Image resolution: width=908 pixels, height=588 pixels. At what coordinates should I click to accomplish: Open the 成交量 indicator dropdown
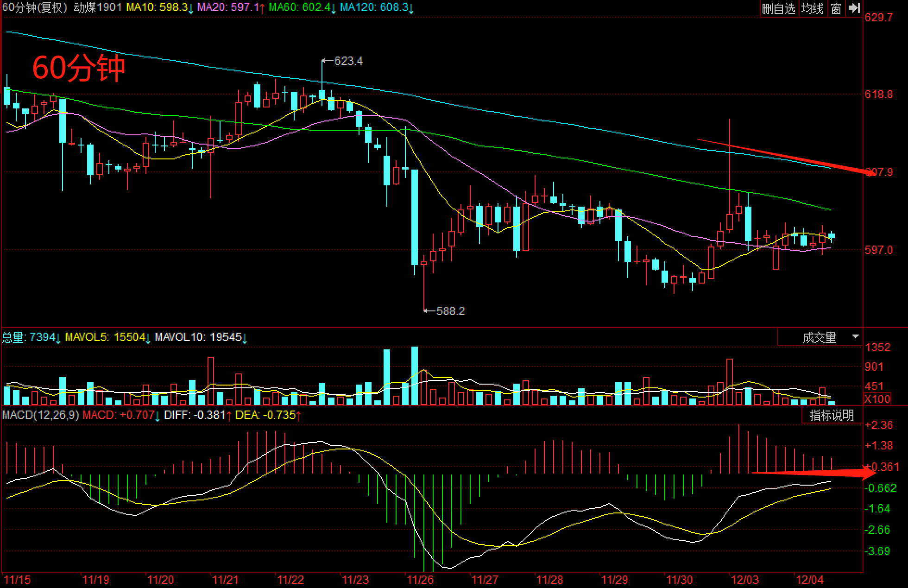pos(820,337)
